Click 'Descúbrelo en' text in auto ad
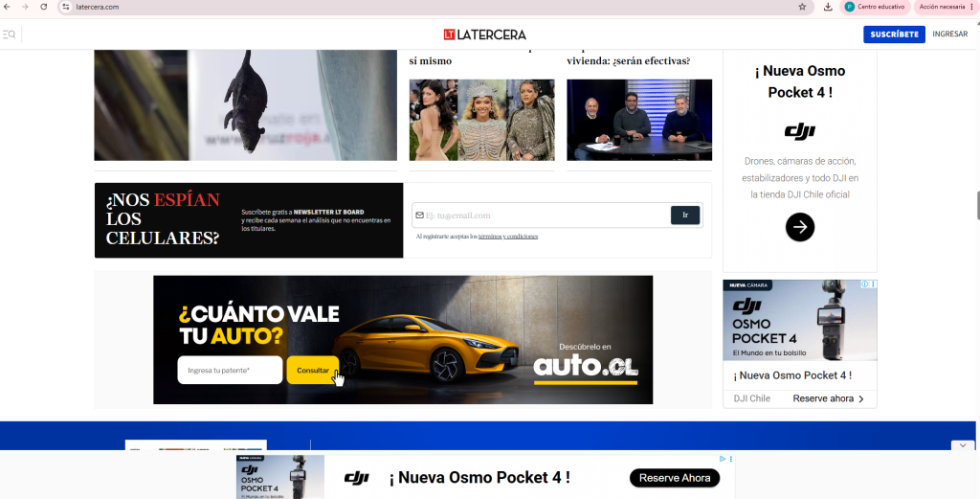Screen dimensions: 980x499 click(x=585, y=347)
